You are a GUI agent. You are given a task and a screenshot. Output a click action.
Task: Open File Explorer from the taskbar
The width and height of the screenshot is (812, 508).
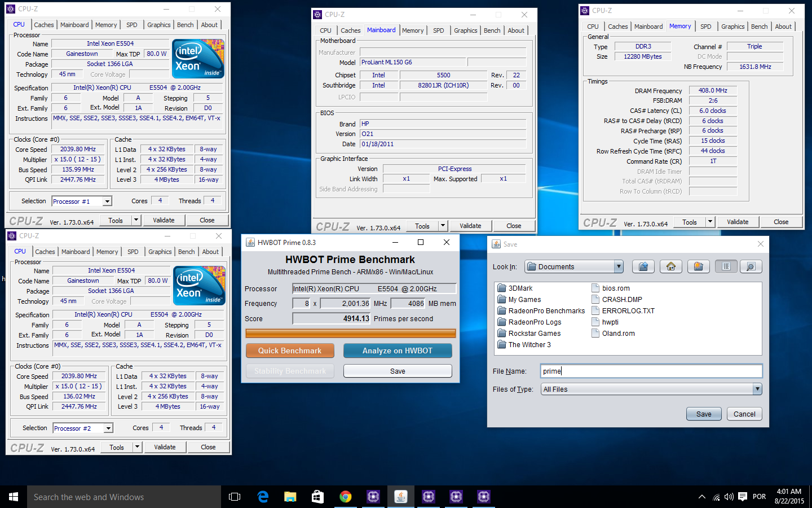290,497
